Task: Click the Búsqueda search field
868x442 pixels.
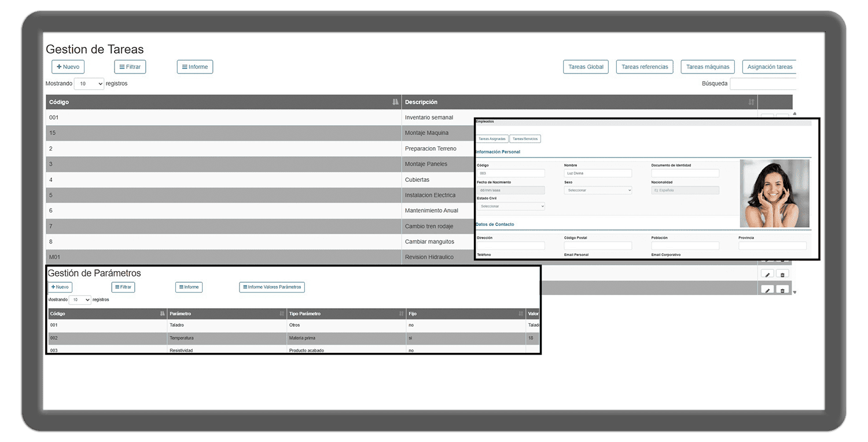Action: pos(763,84)
